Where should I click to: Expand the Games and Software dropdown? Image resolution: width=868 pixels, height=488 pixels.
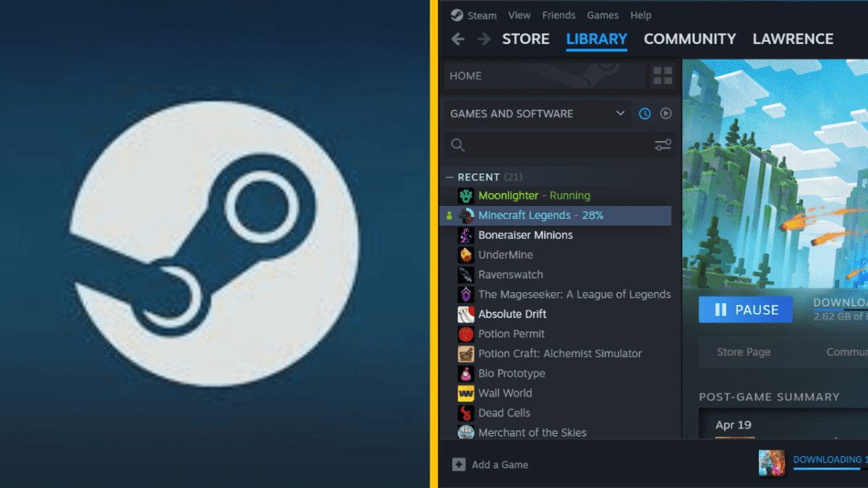pyautogui.click(x=620, y=114)
